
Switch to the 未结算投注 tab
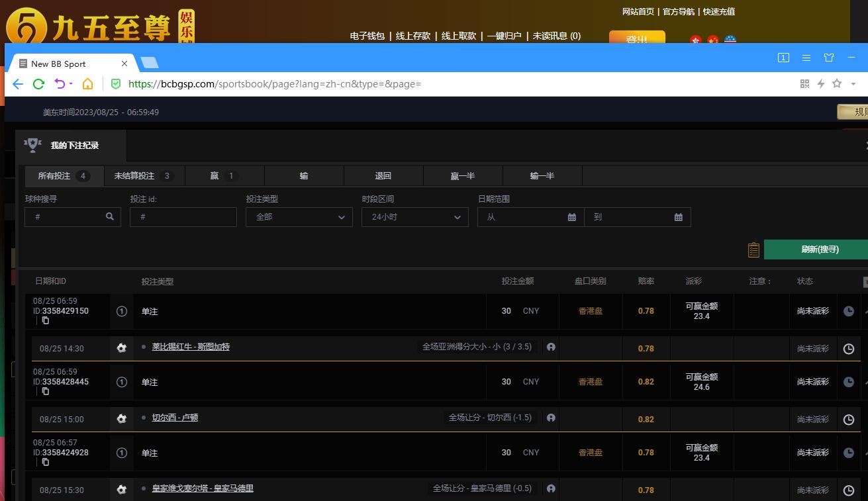(x=144, y=176)
